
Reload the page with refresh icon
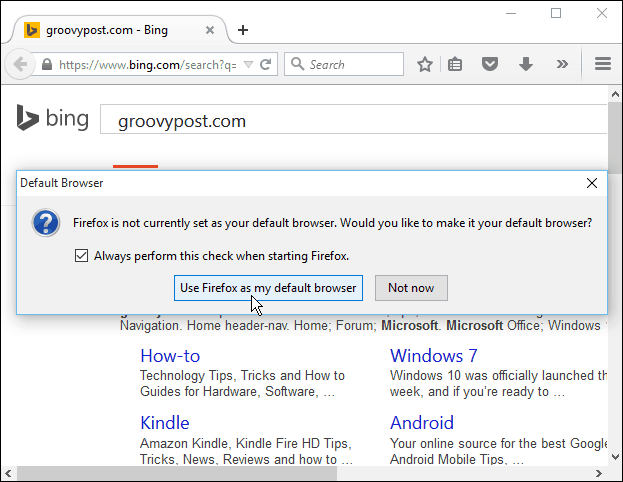click(x=265, y=64)
